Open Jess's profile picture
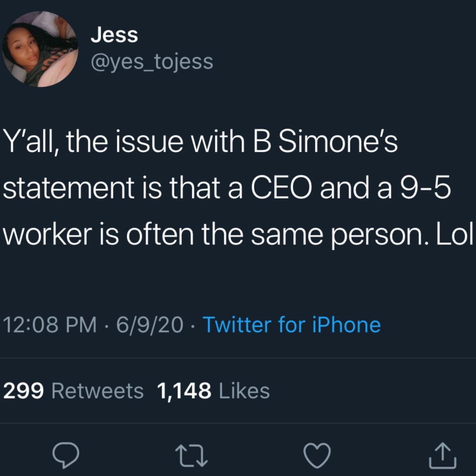The width and height of the screenshot is (476, 476). 40,49
